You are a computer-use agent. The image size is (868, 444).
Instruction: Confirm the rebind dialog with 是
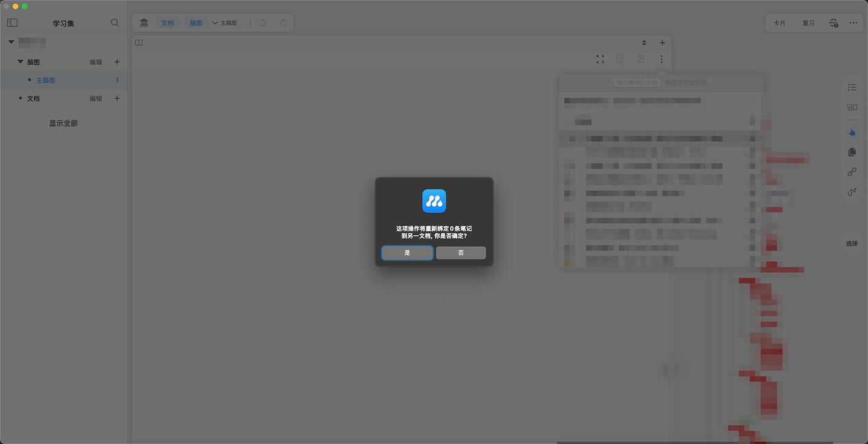(x=407, y=253)
